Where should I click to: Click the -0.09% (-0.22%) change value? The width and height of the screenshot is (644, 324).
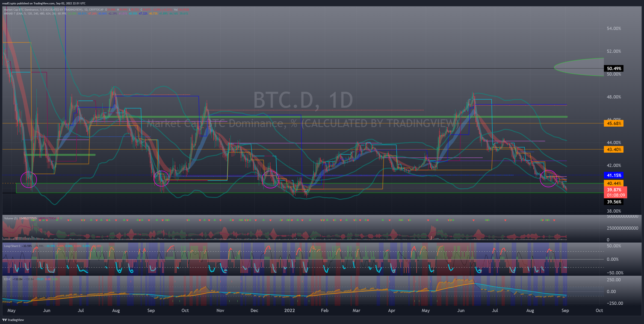point(162,10)
